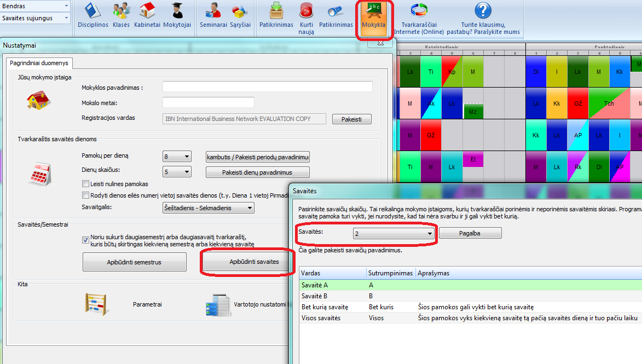Open Seminarai from the toolbar
642x364 pixels.
[212, 12]
